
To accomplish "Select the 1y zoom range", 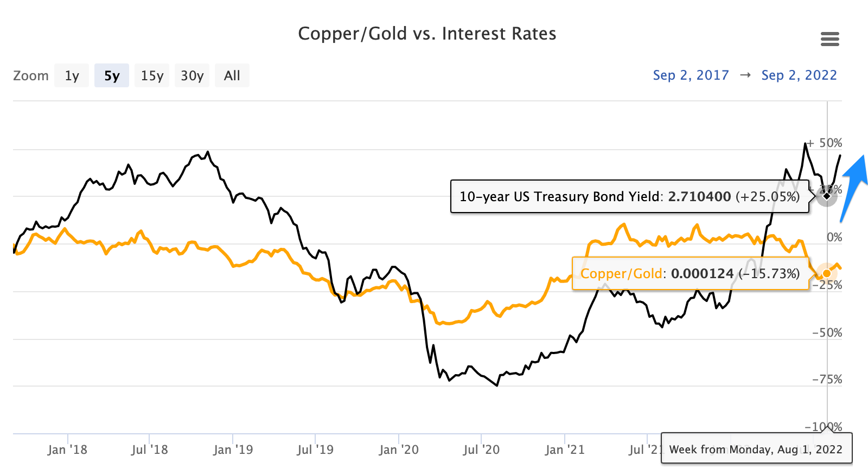I will click(x=72, y=75).
